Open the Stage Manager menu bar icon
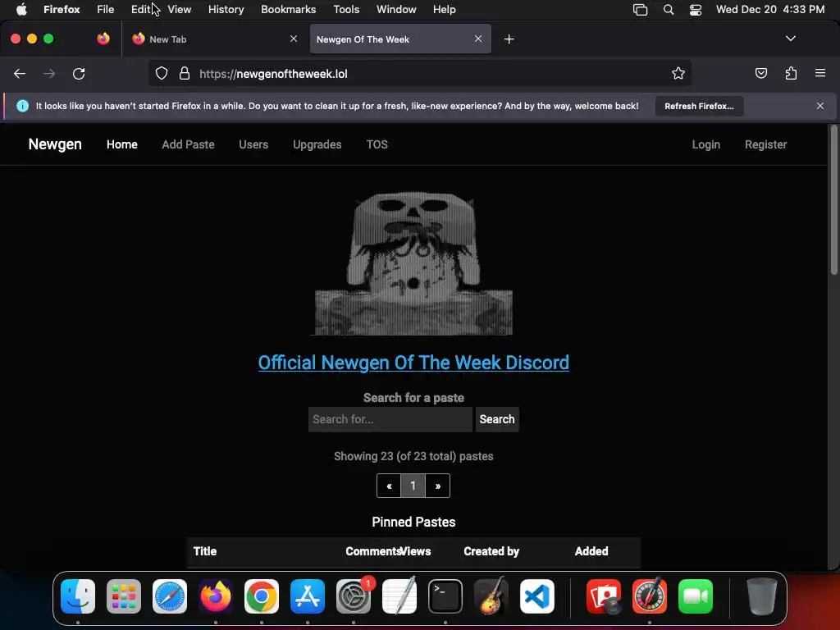The image size is (840, 630). click(x=640, y=10)
